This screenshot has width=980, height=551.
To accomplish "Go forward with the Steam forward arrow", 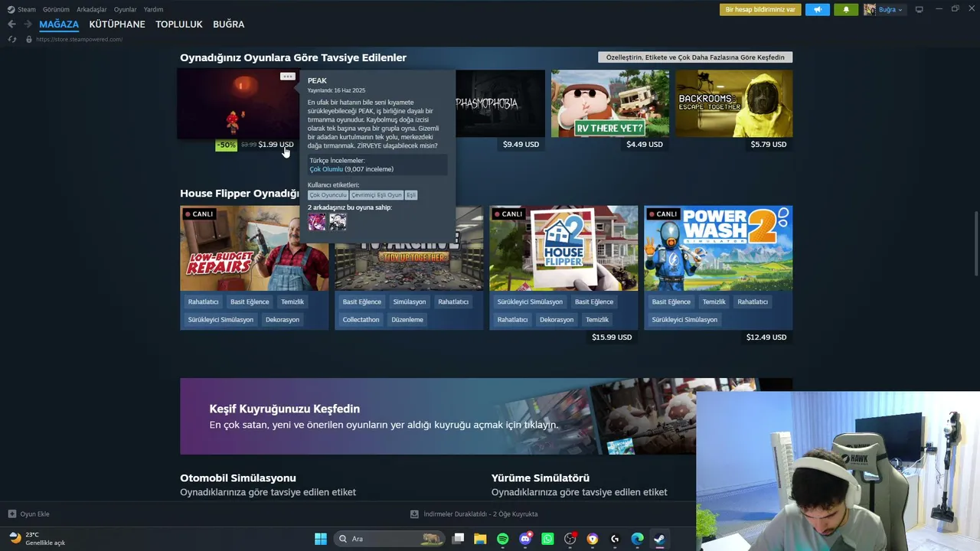I will [28, 24].
